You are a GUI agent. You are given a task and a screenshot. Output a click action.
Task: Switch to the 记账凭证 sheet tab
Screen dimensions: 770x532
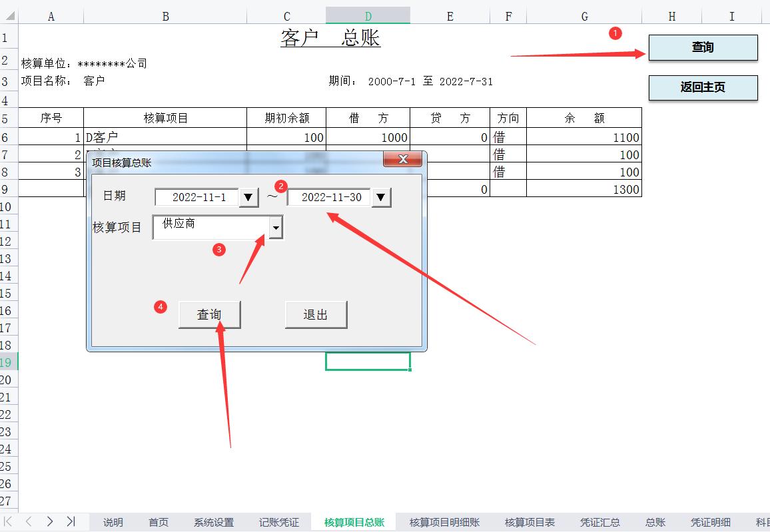[278, 523]
